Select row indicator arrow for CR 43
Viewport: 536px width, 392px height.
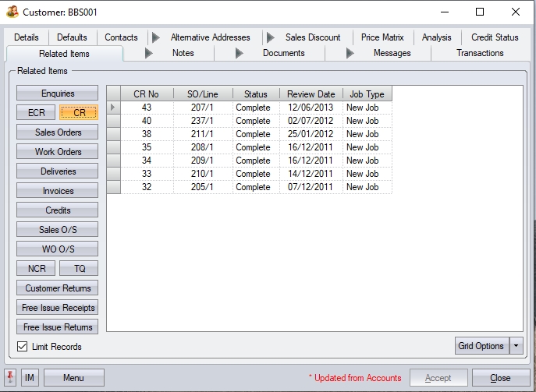click(114, 108)
